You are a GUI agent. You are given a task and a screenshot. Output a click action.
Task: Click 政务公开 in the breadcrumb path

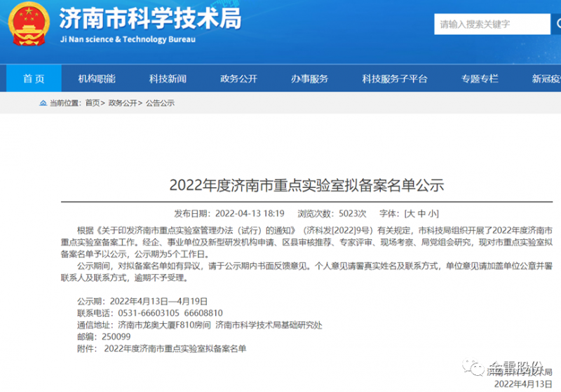(x=123, y=103)
